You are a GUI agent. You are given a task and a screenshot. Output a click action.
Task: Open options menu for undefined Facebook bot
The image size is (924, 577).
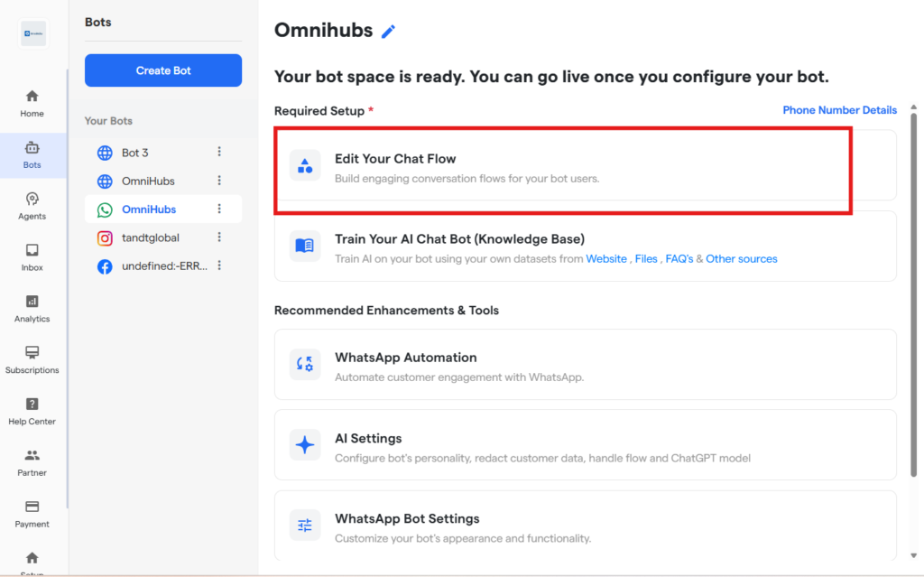[219, 266]
